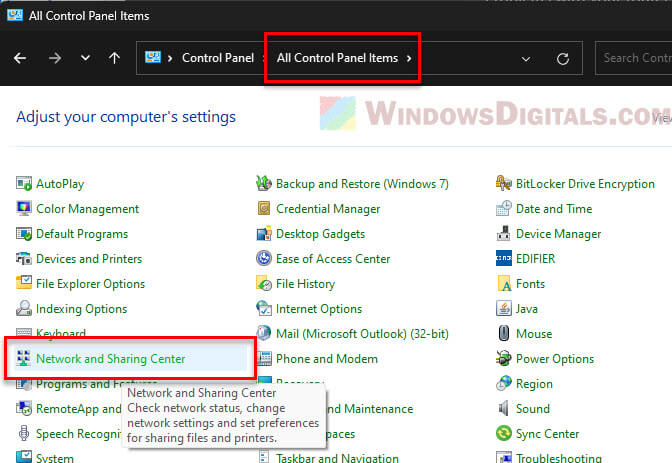Open the Troubleshooting link

tap(559, 457)
